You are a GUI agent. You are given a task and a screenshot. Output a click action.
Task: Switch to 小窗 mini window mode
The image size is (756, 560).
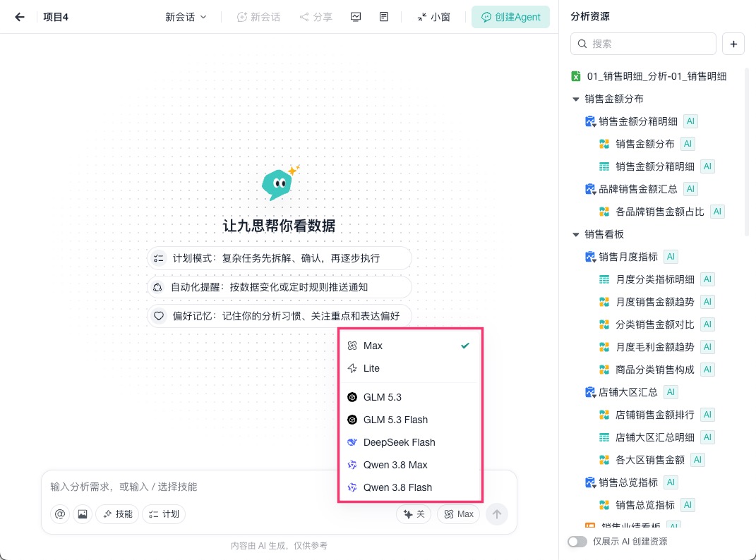433,18
